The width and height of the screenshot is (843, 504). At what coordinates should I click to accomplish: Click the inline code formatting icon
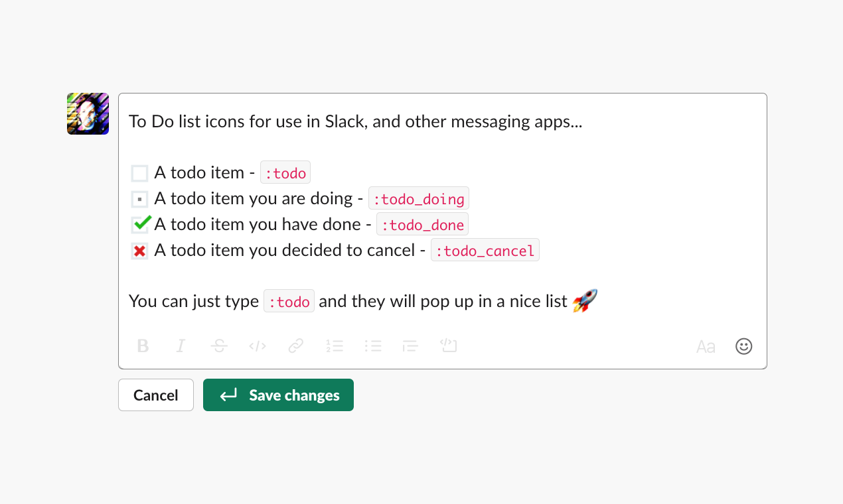click(x=257, y=346)
